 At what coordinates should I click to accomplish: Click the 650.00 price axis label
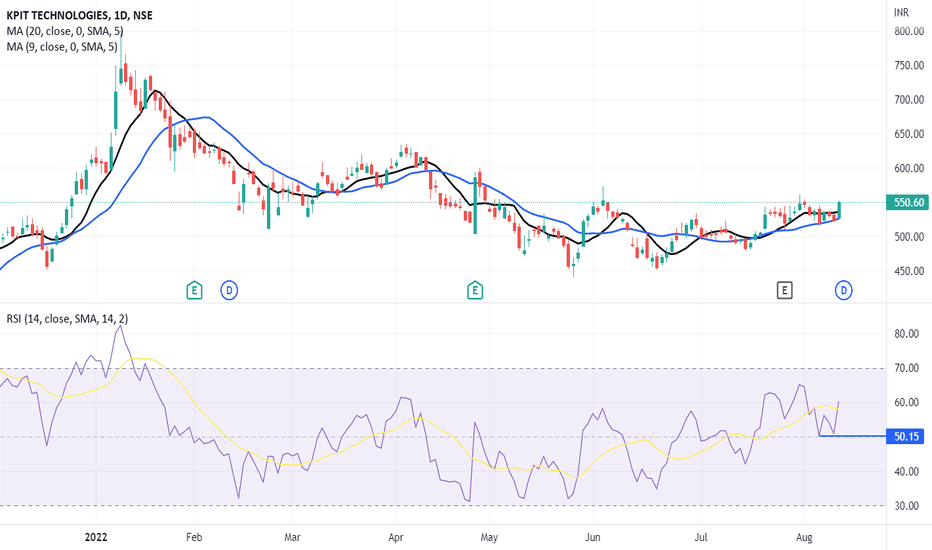(909, 134)
